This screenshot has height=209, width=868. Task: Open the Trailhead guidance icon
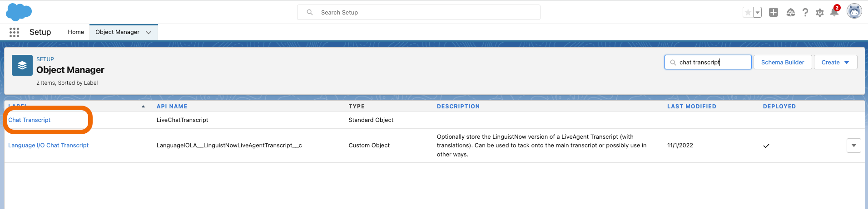tap(791, 12)
